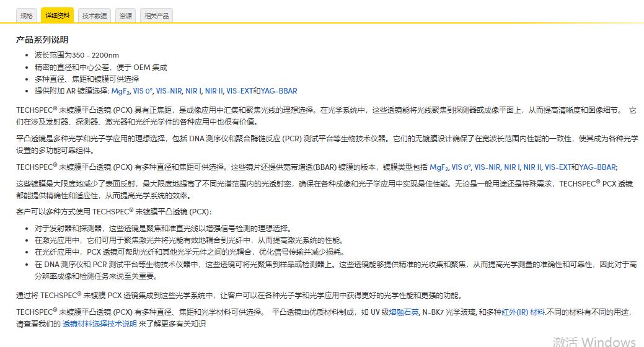The width and height of the screenshot is (644, 347).
Task: Follow MgF₂ link in the 宽带增透(BBAR) paragraph
Action: pyautogui.click(x=439, y=167)
